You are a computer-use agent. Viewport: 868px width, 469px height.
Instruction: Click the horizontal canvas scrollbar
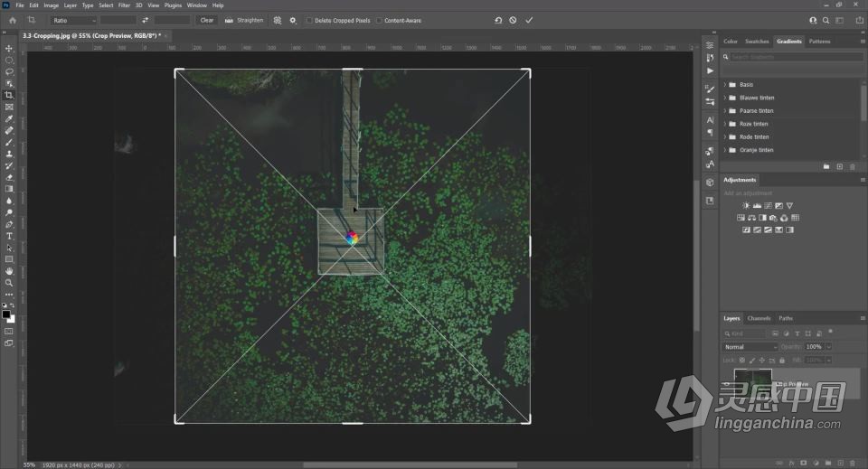click(410, 465)
